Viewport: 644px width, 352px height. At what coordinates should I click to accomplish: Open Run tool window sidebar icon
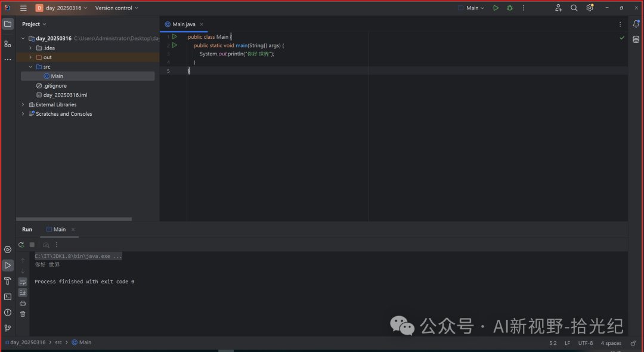point(7,265)
